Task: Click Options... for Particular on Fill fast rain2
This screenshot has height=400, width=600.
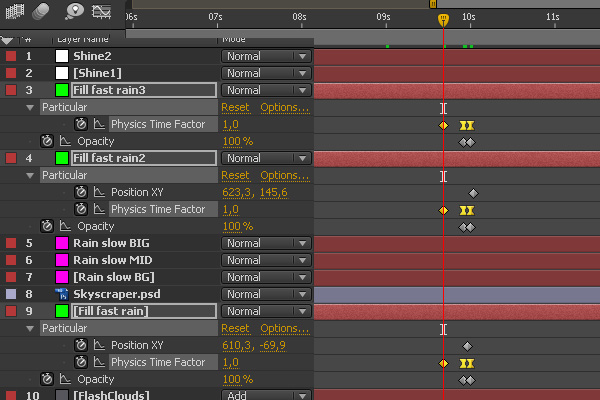Action: 285,175
